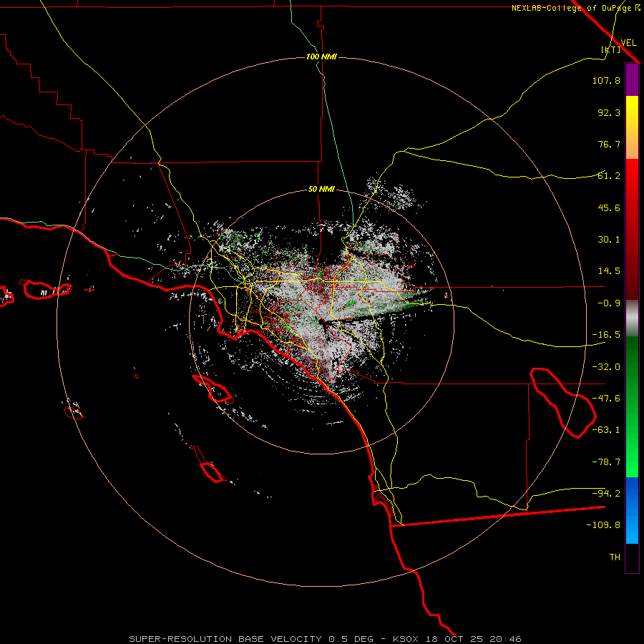Viewport: 644px width, 644px height.
Task: Select the 76.7 legend value
Action: [x=609, y=144]
